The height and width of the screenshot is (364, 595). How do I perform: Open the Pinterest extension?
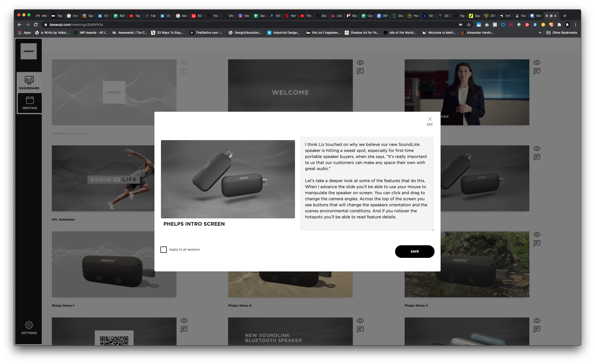coord(527,25)
